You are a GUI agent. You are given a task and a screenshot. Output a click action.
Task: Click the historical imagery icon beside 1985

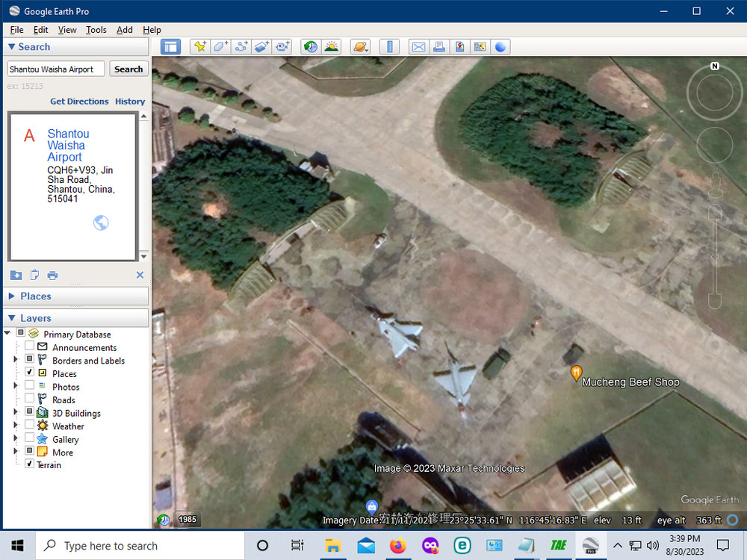(164, 520)
